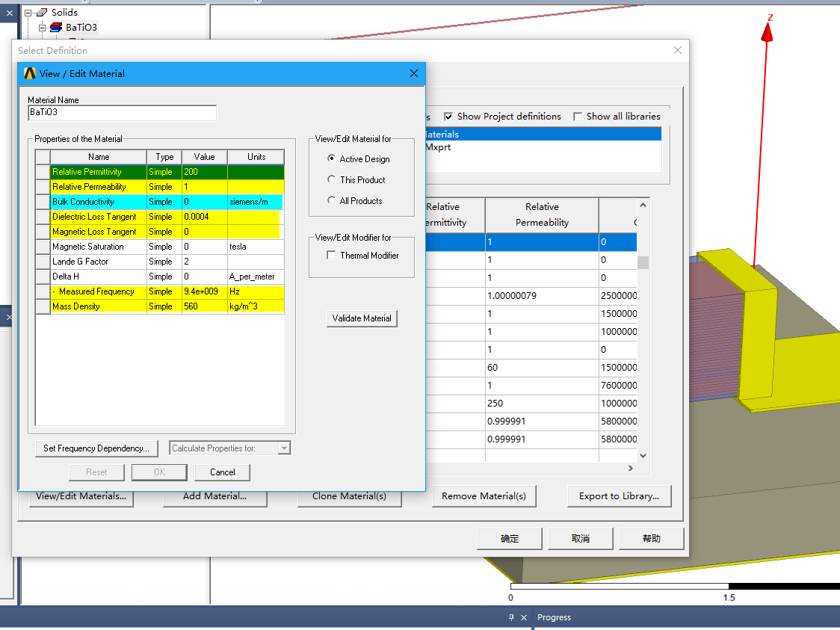Click 取消 cancel button
Viewport: 840px width, 630px height.
pyautogui.click(x=581, y=539)
